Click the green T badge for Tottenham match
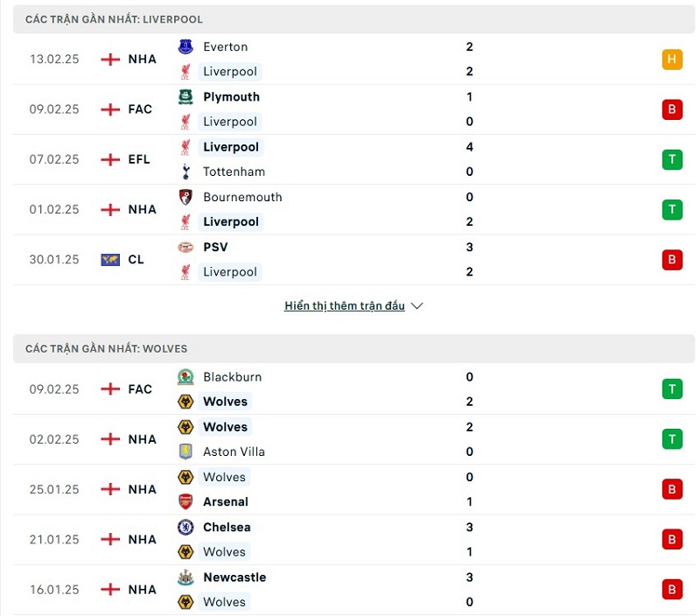This screenshot has width=700, height=616. coord(672,159)
